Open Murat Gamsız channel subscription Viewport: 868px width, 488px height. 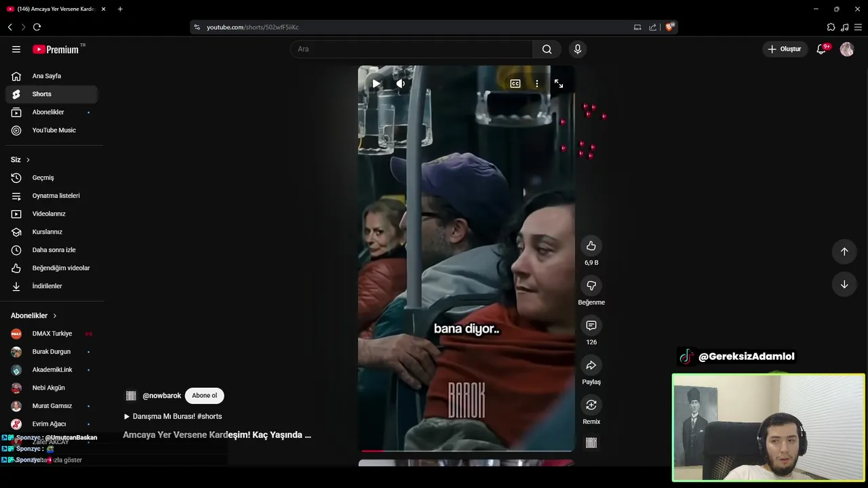(52, 406)
